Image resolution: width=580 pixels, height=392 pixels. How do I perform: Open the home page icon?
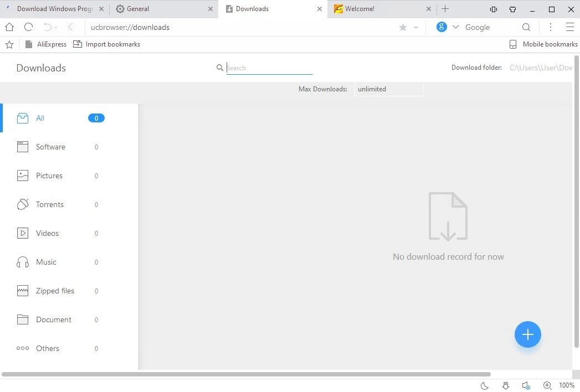tap(9, 27)
